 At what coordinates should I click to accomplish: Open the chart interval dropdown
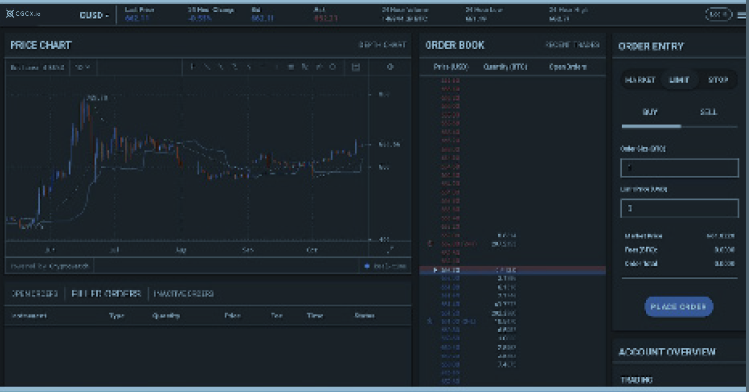pos(83,67)
